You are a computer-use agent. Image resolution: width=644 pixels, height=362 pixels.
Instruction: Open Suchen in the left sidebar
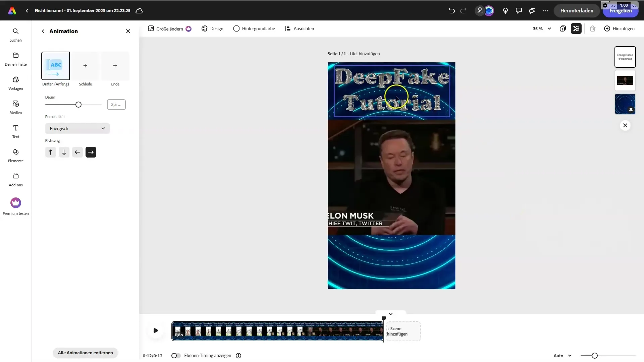click(x=16, y=35)
